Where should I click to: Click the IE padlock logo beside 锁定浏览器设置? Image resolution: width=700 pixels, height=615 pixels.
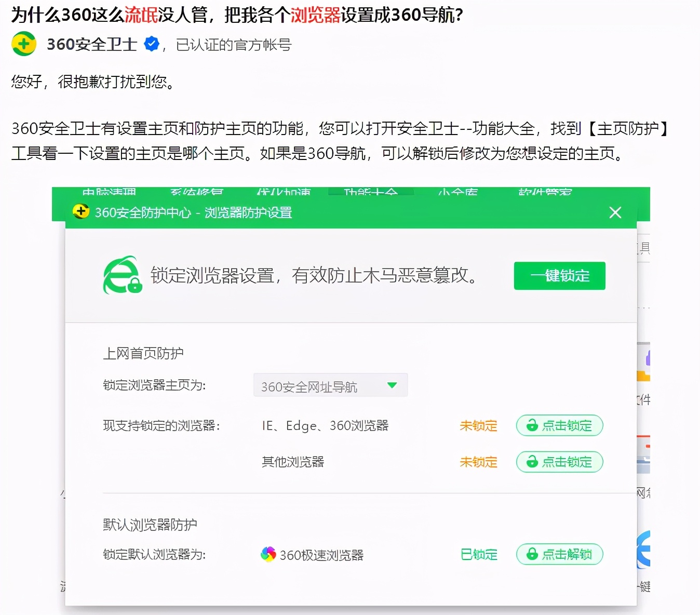tap(122, 275)
